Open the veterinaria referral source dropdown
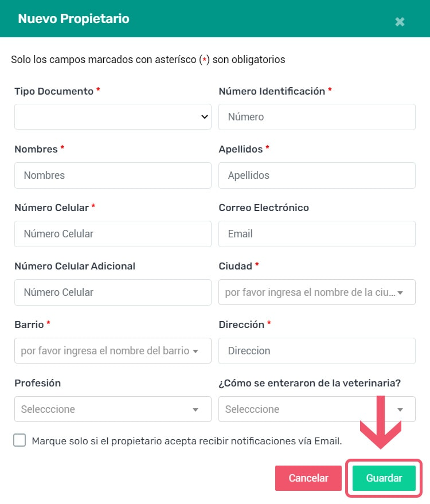The height and width of the screenshot is (504, 430). point(317,409)
